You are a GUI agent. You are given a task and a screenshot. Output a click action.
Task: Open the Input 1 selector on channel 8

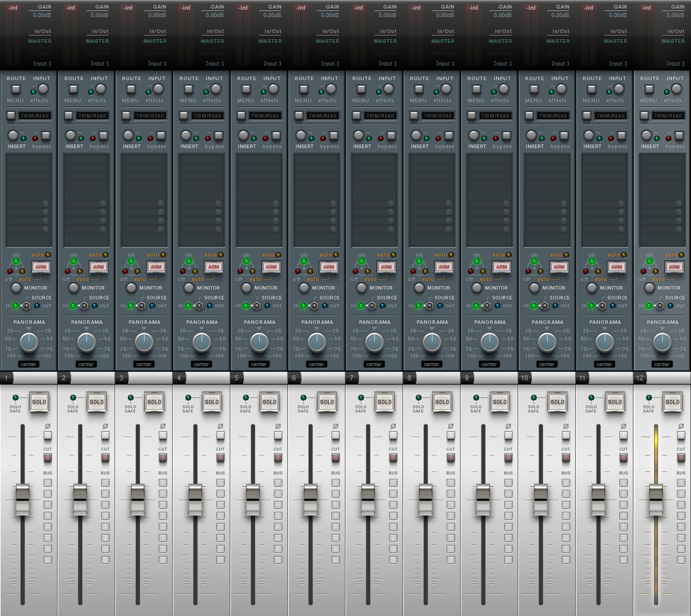445,64
